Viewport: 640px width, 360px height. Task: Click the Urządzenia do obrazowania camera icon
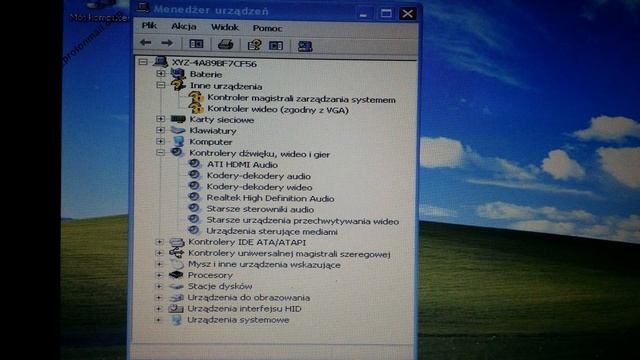176,298
